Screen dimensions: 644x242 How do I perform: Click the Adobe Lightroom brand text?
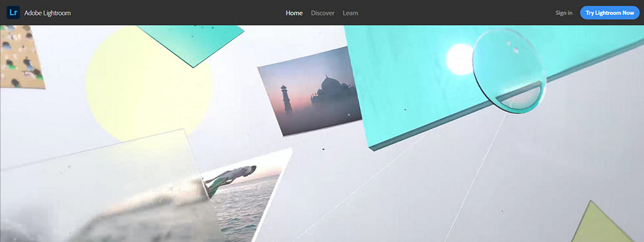point(47,13)
